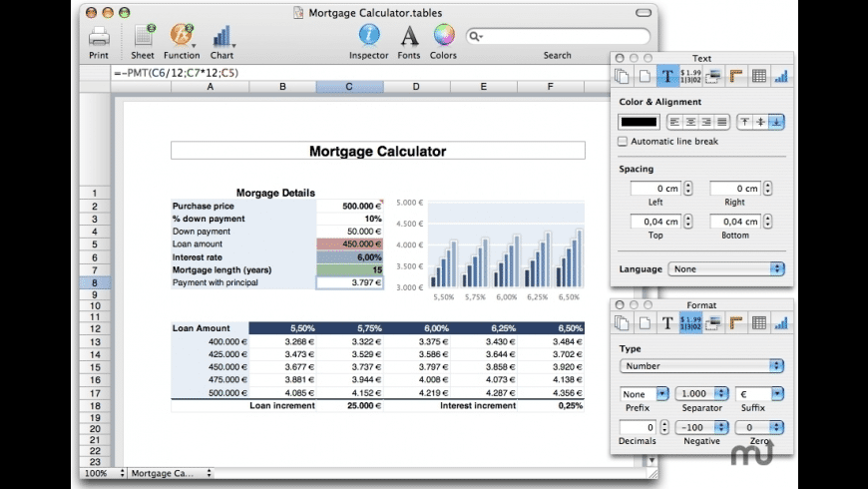Image resolution: width=868 pixels, height=489 pixels.
Task: Align text to bottom vertically
Action: (x=776, y=122)
